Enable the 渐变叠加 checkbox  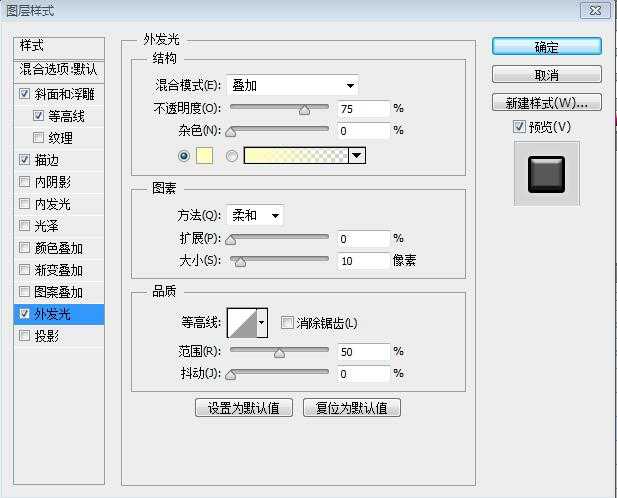[x=24, y=270]
